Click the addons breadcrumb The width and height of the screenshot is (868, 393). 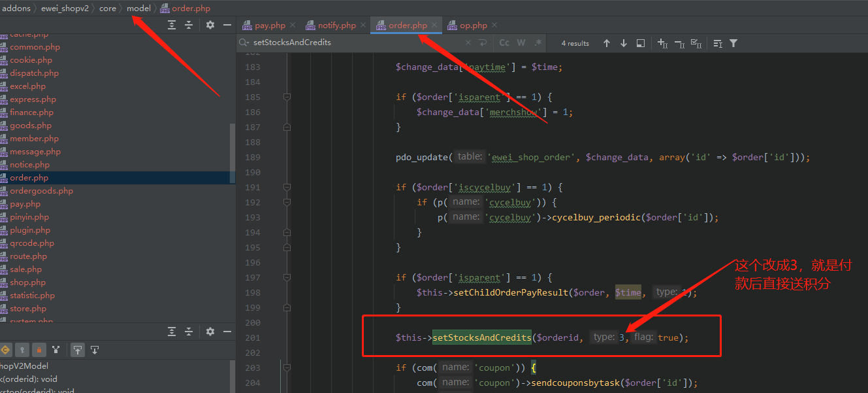pyautogui.click(x=17, y=9)
